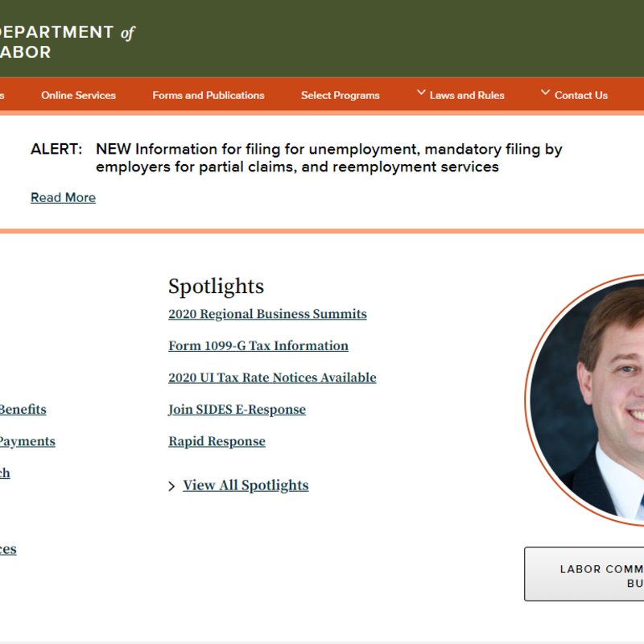Open the Laws and Rules menu
Image resolution: width=644 pixels, height=644 pixels.
click(467, 95)
